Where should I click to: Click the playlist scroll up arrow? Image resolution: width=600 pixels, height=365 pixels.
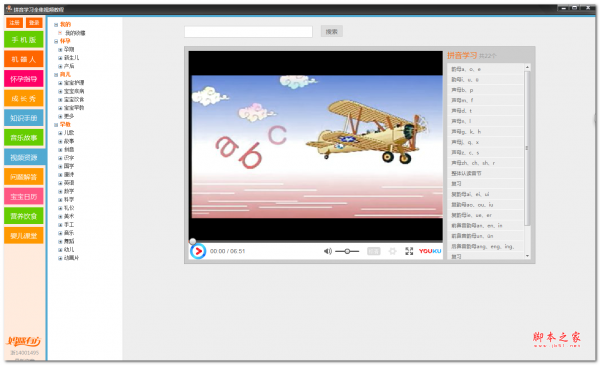(x=527, y=67)
